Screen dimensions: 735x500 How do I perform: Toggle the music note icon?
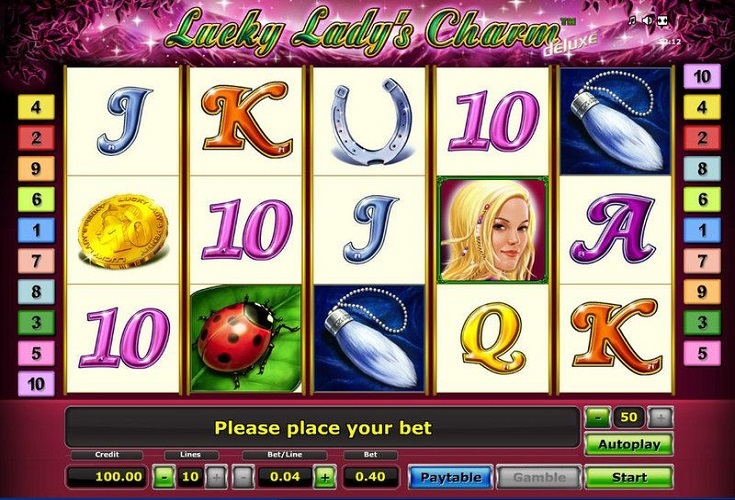(632, 20)
